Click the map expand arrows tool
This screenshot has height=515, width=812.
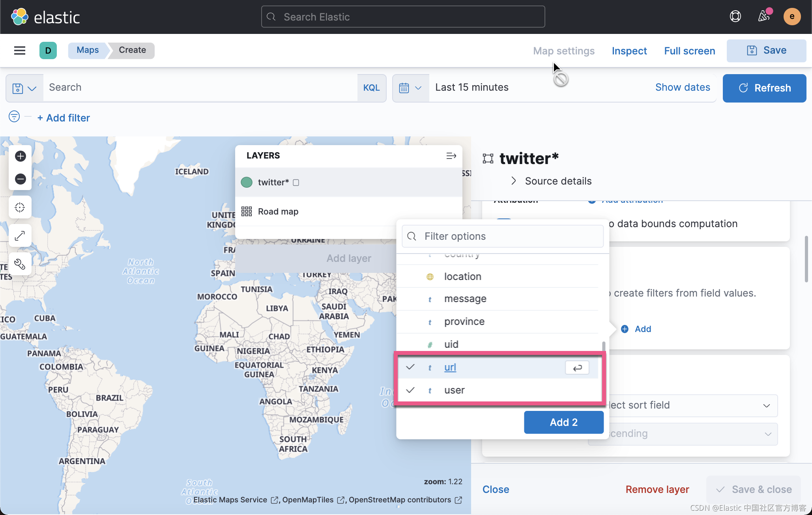pos(20,236)
